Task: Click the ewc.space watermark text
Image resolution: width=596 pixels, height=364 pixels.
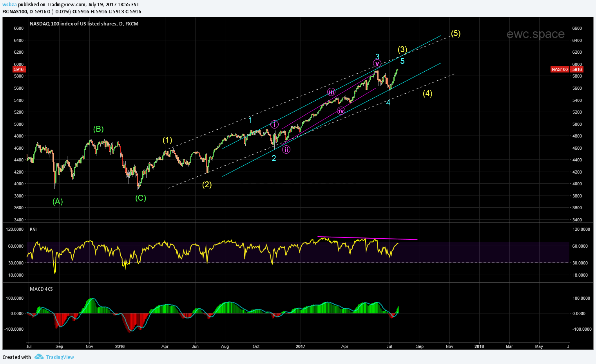Action: coord(535,34)
